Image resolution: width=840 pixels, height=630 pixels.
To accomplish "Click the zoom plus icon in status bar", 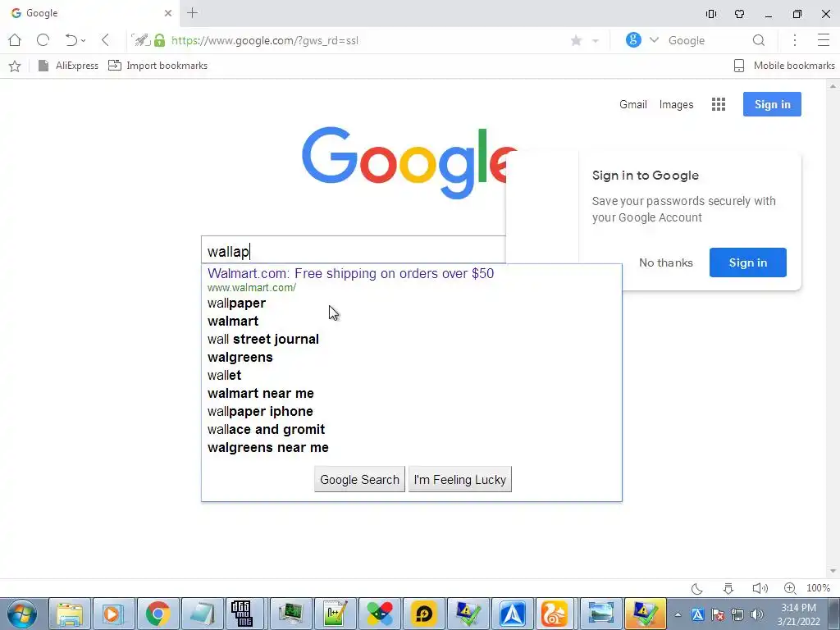I will point(790,588).
